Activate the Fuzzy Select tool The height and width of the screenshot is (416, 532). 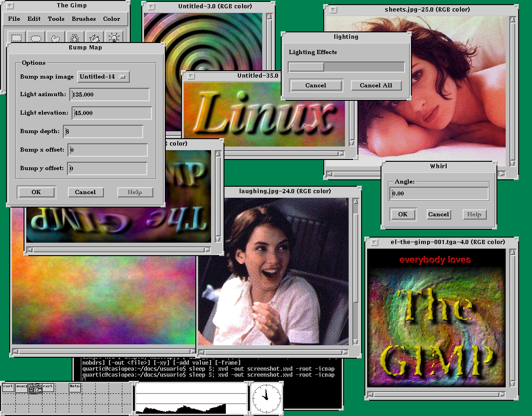coord(74,37)
